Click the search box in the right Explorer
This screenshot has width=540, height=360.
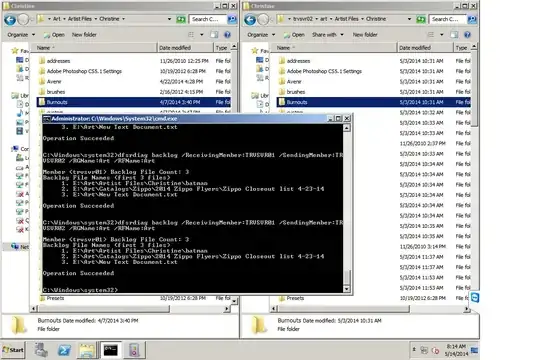coord(447,19)
